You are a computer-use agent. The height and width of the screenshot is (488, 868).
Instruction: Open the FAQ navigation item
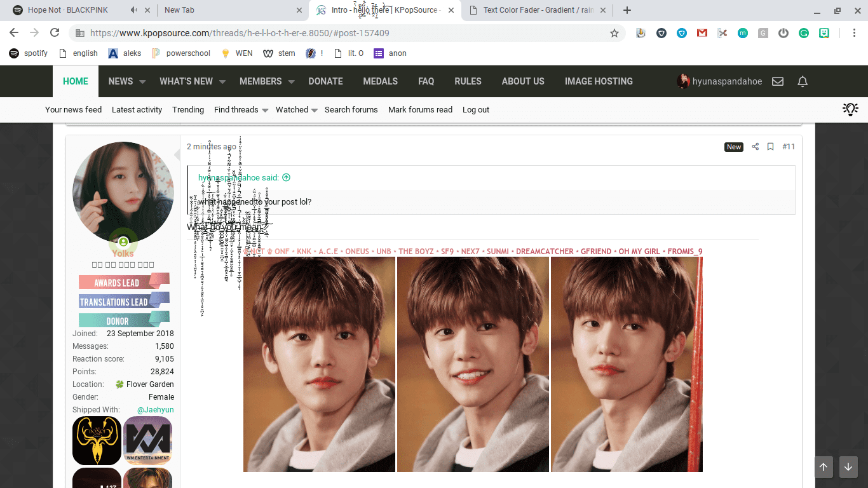tap(426, 81)
